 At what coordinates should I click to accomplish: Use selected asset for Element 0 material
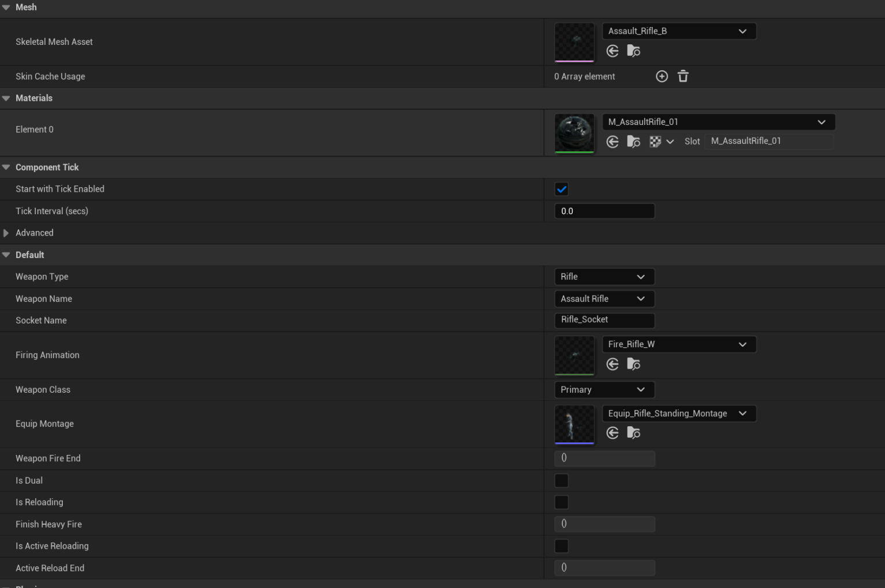coord(612,142)
